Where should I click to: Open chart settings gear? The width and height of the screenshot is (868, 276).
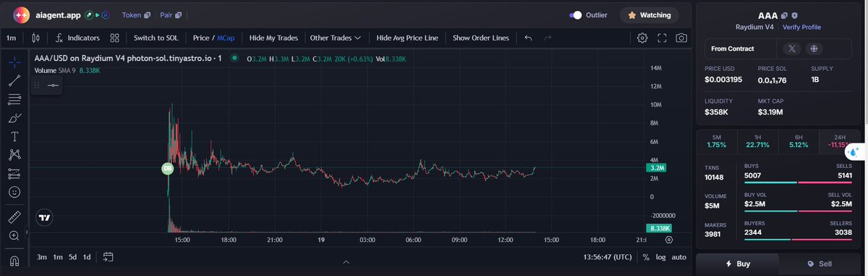[x=642, y=38]
